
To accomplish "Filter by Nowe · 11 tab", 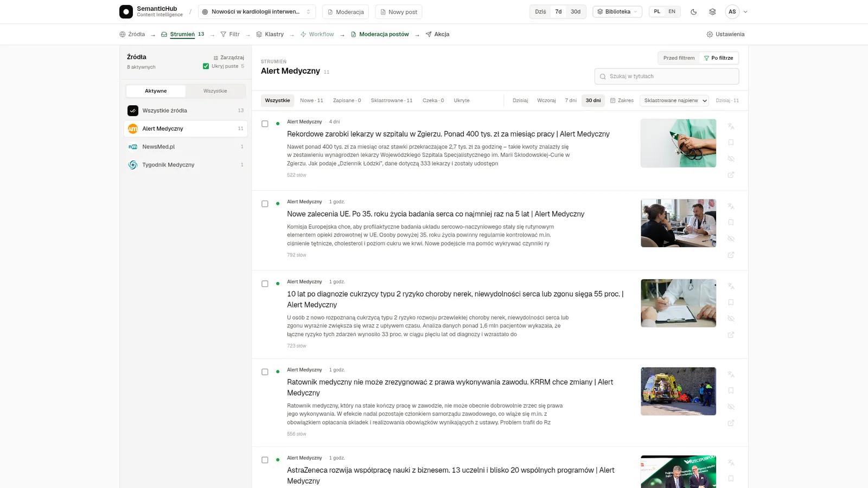I will (311, 100).
